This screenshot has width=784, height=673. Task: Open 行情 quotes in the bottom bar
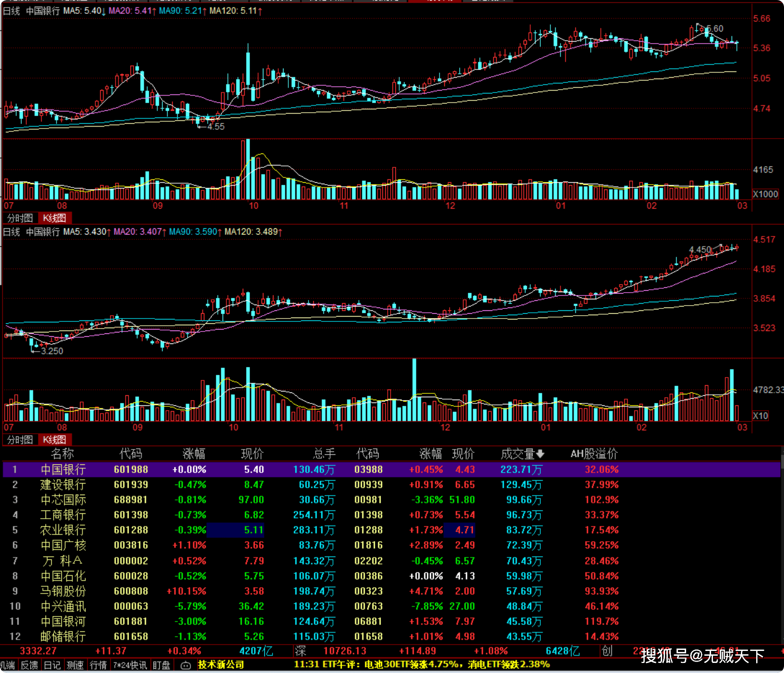pos(98,665)
